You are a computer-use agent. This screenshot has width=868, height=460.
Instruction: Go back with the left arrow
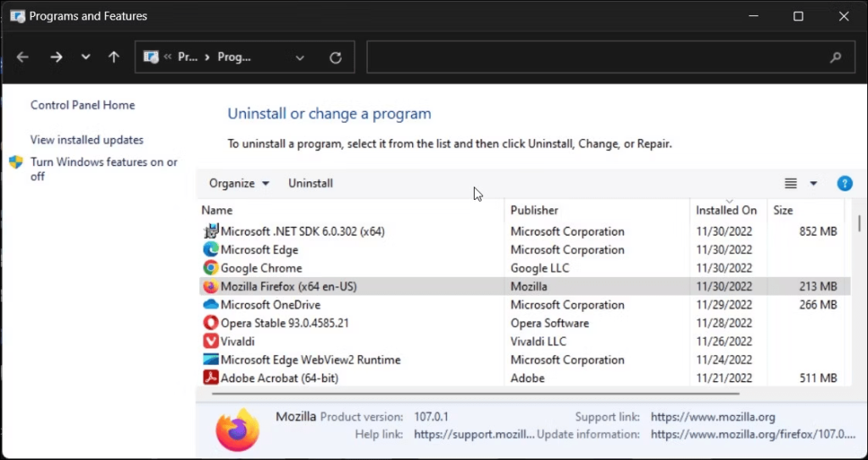22,57
